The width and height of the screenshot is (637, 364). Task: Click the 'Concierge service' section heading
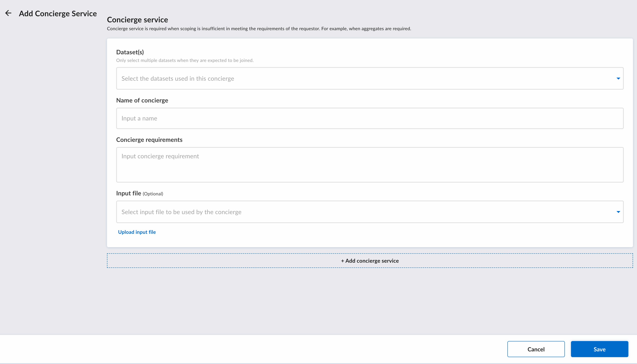137,20
